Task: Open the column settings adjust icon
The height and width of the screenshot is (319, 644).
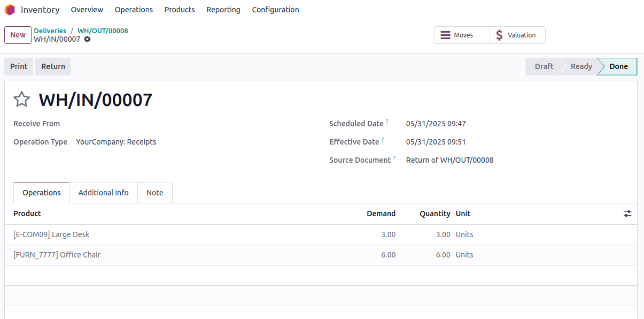Action: [x=627, y=214]
